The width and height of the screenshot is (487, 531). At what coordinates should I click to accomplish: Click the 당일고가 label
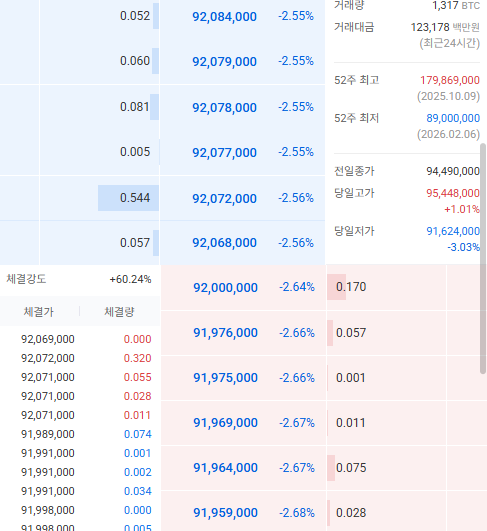[x=354, y=193]
